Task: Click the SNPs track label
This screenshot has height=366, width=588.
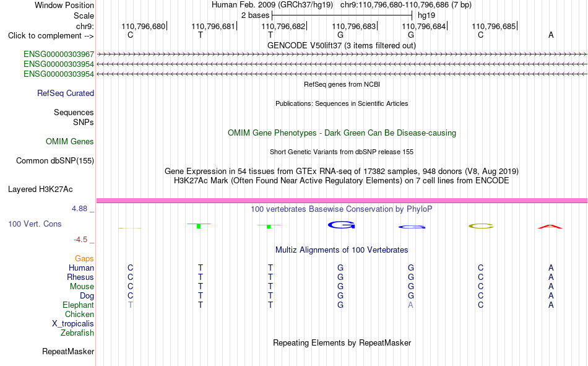Action: pyautogui.click(x=84, y=122)
